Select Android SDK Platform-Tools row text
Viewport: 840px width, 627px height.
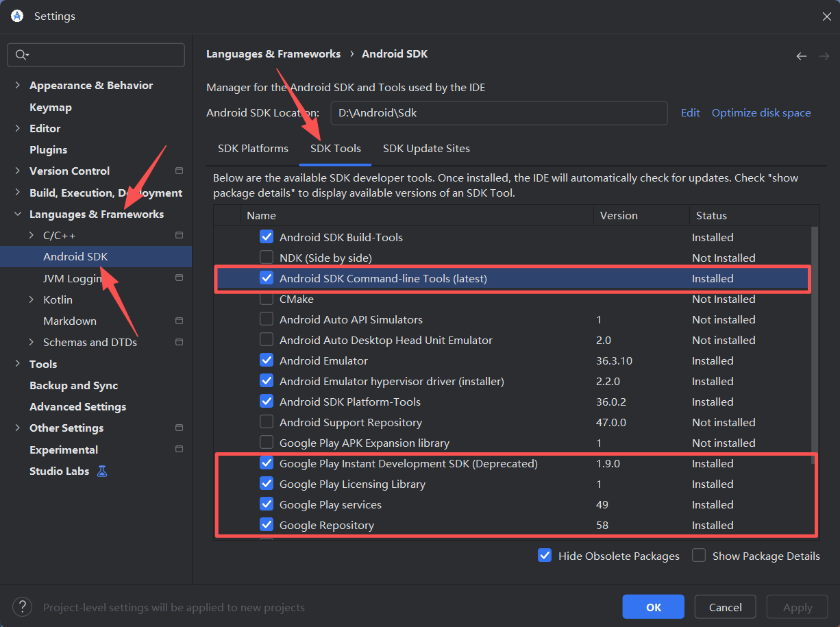click(350, 402)
